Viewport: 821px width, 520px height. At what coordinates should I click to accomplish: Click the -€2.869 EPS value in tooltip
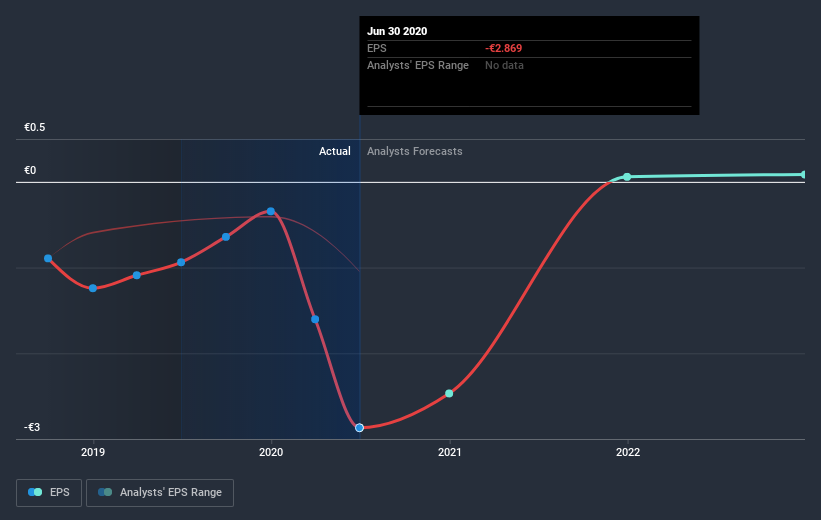pyautogui.click(x=504, y=48)
